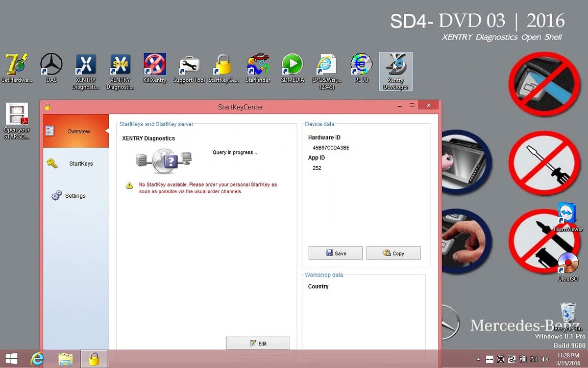Open the EPC&Wis Internet Explorer shortcut
Image resolution: width=588 pixels, height=368 pixels.
[327, 72]
